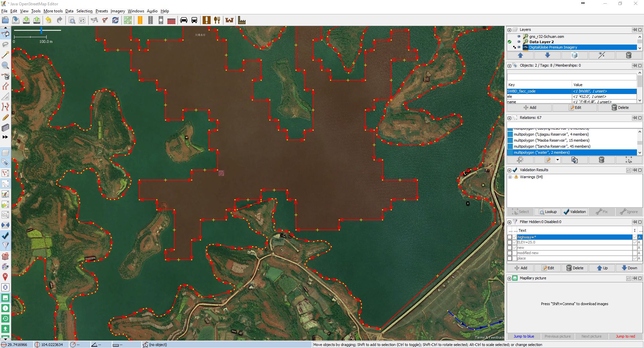Image resolution: width=644 pixels, height=348 pixels.
Task: Click the bus preset icon
Action: [x=194, y=20]
